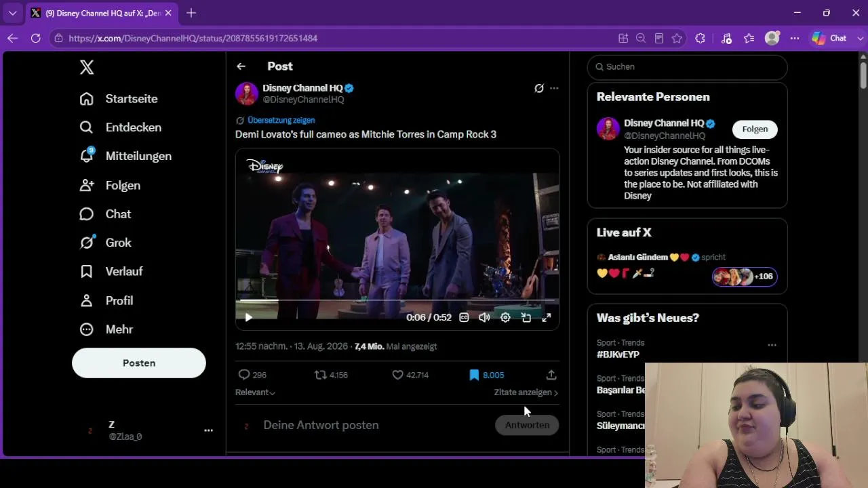868x488 pixels.
Task: Open Disney Channel HQ avatar in the post
Action: [x=247, y=94]
